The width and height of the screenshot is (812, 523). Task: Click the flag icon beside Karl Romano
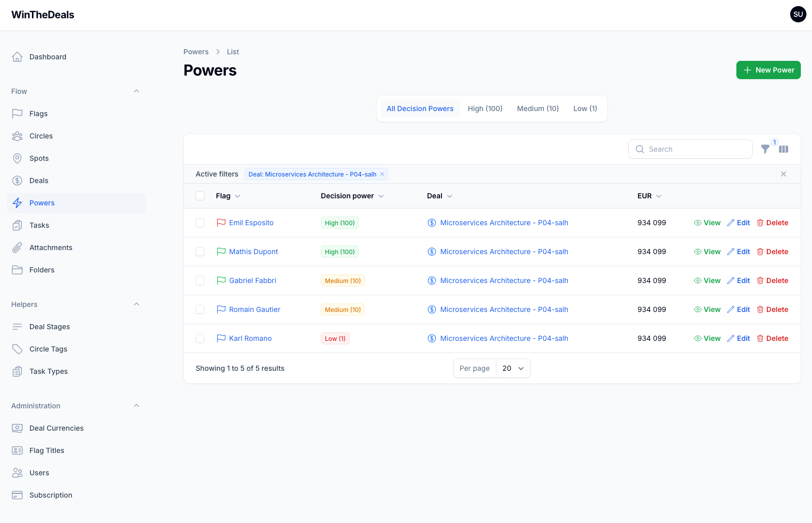221,338
